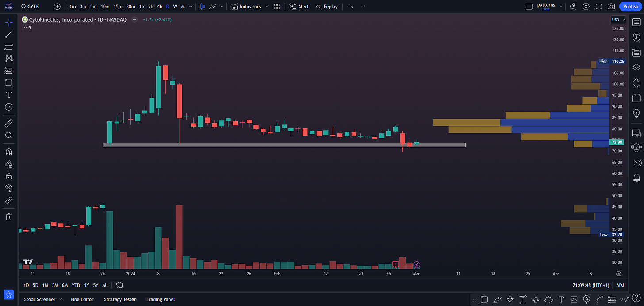
Task: Open the notifications bell panel
Action: point(636,178)
